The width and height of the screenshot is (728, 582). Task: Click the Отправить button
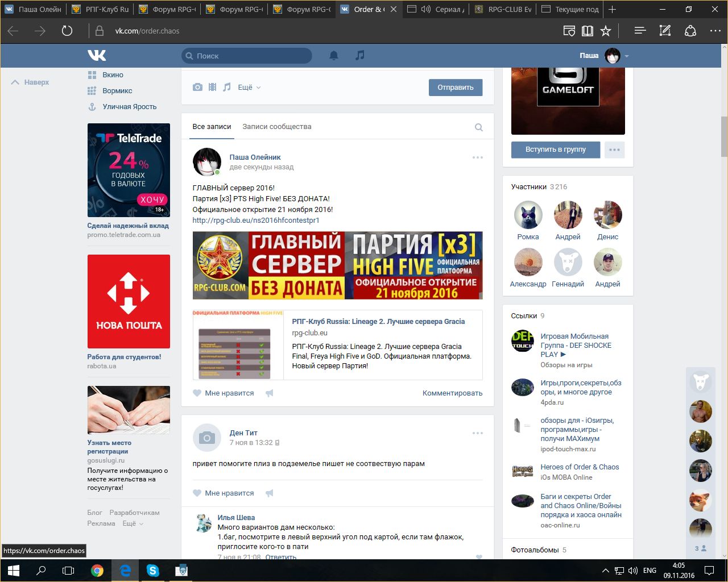(456, 88)
